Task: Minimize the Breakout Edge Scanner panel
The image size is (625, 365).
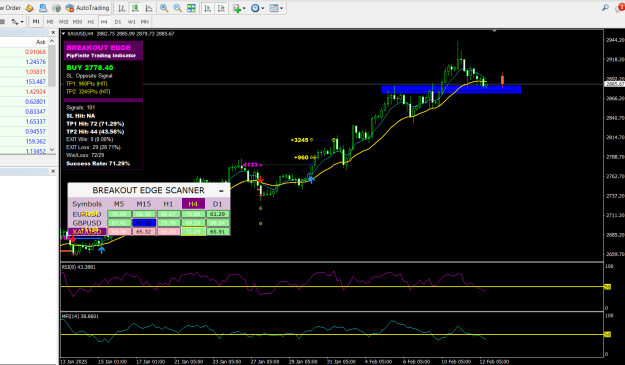Action: click(x=221, y=191)
